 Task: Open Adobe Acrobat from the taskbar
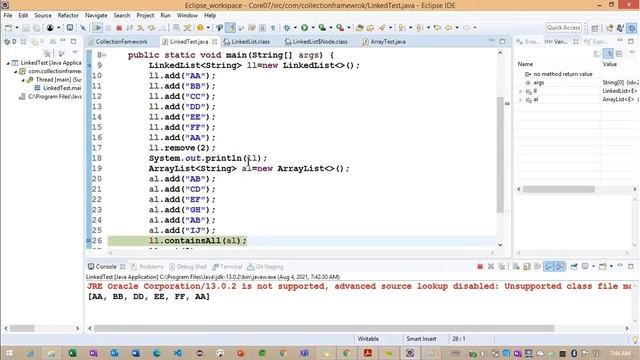tap(367, 353)
